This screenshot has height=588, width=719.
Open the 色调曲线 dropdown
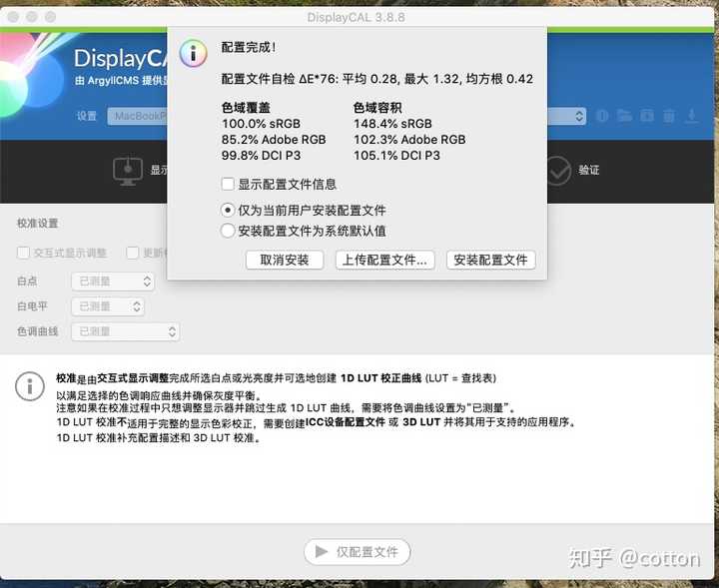[125, 331]
